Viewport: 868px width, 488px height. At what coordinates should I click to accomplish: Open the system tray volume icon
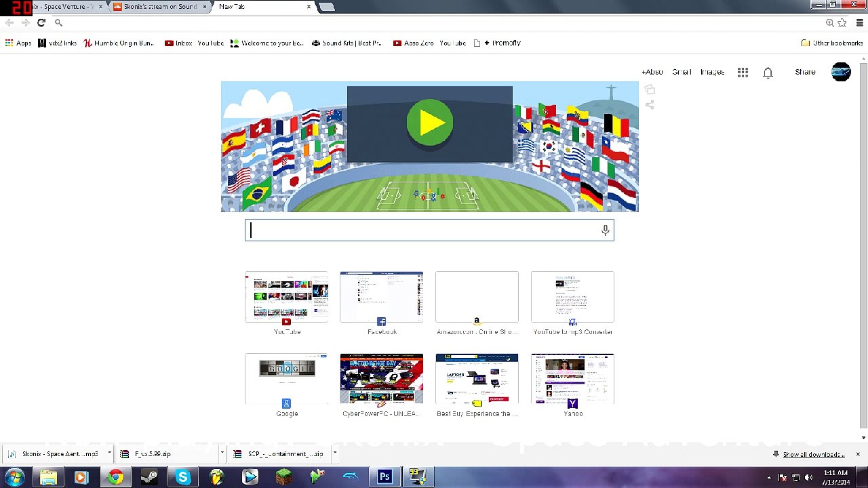click(808, 477)
